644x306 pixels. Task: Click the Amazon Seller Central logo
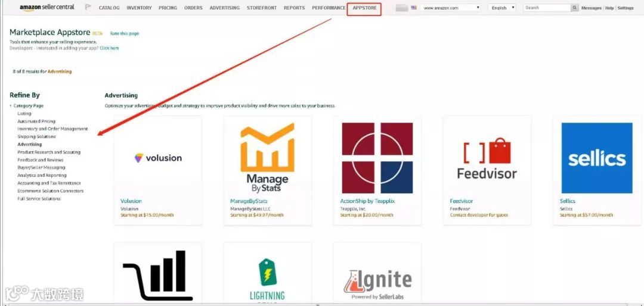pos(48,8)
